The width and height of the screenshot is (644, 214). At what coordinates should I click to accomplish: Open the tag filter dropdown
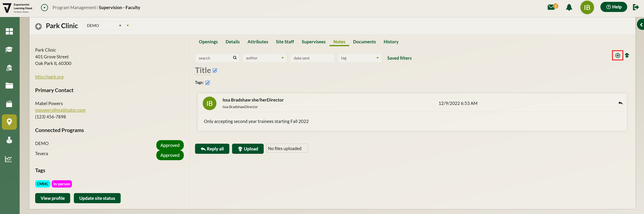[359, 58]
